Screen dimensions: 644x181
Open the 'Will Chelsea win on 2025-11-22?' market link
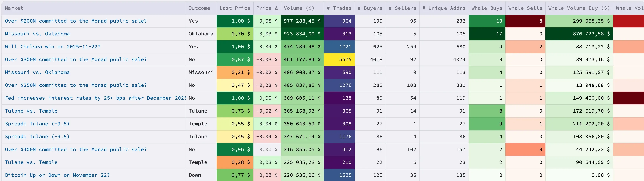pyautogui.click(x=53, y=47)
